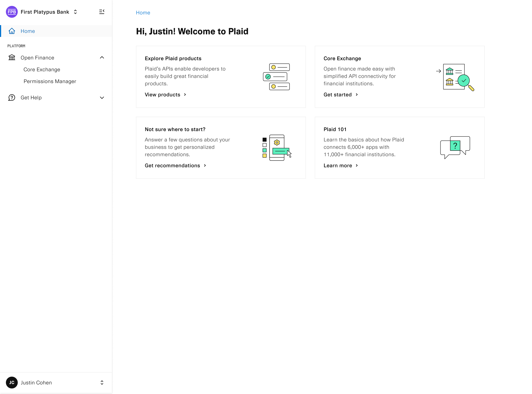Click the chevron next to View products
532x394 pixels.
pyautogui.click(x=185, y=95)
